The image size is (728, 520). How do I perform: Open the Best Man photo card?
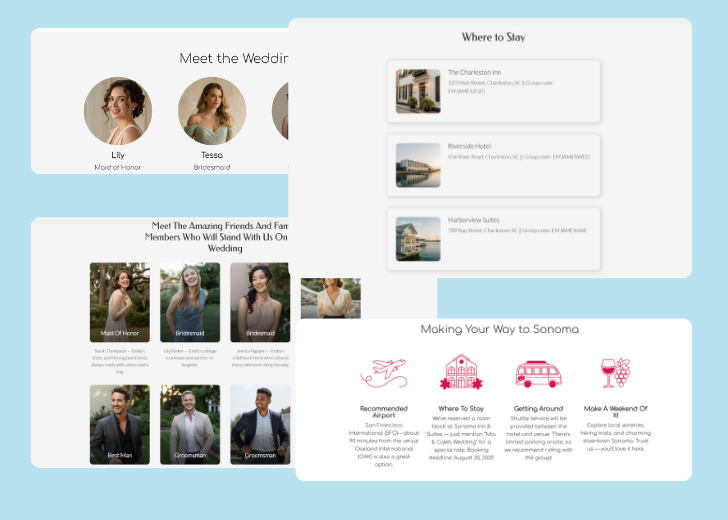[x=120, y=424]
